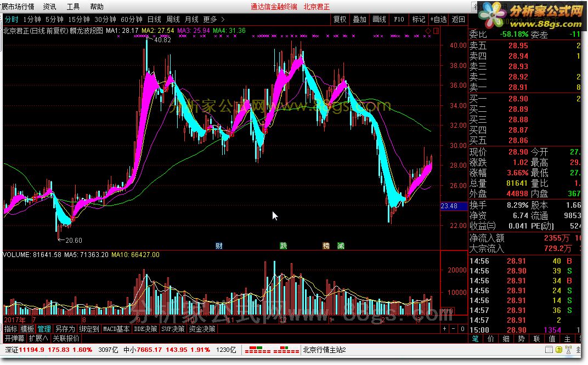Select the SUP决策 indicator tab
This screenshot has height=365, width=588.
tap(172, 329)
